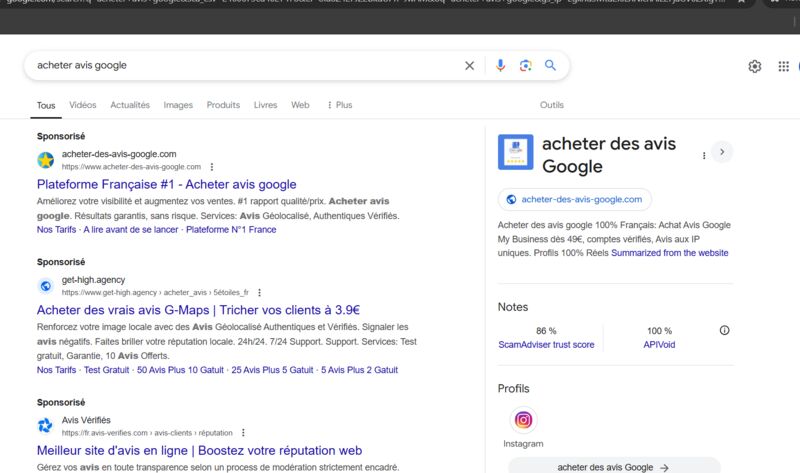The image size is (800, 473).
Task: Switch to the Web tab
Action: tap(300, 105)
